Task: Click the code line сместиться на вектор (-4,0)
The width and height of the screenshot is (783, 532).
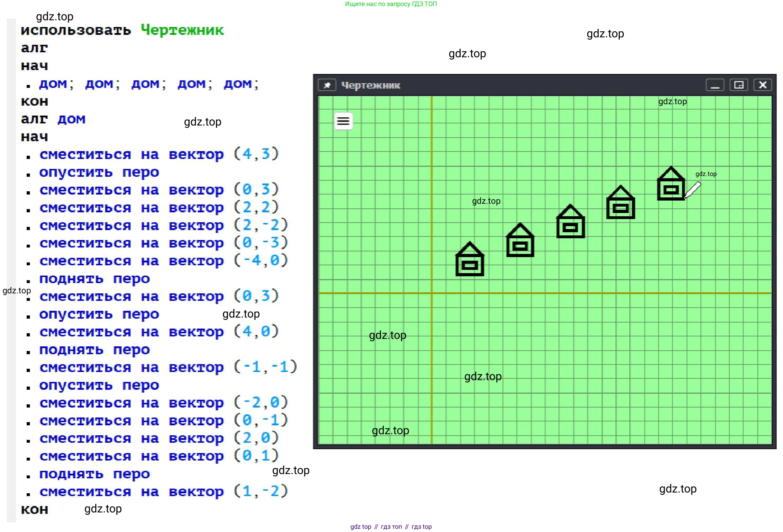Action: (x=163, y=261)
